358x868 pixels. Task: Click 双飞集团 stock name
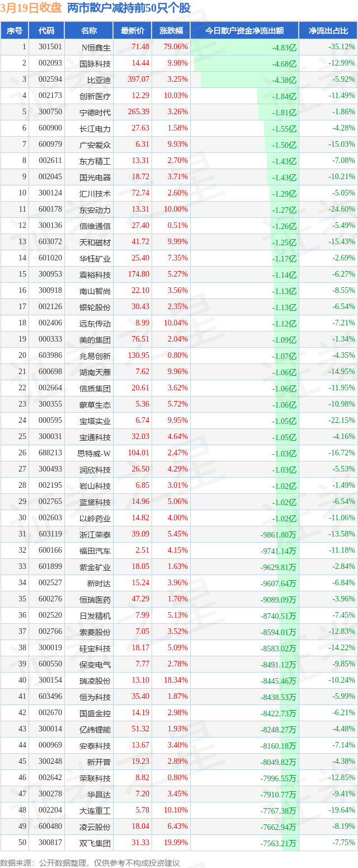click(x=95, y=843)
